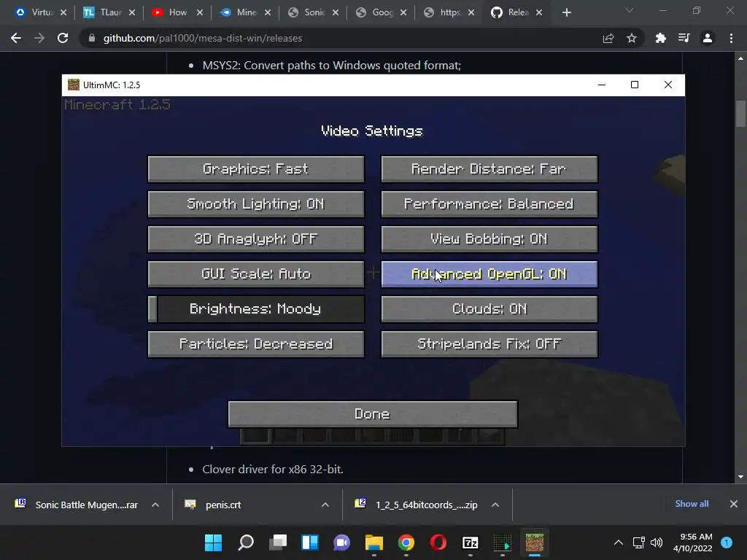The height and width of the screenshot is (560, 747).
Task: Close the downloads bar
Action: [734, 504]
